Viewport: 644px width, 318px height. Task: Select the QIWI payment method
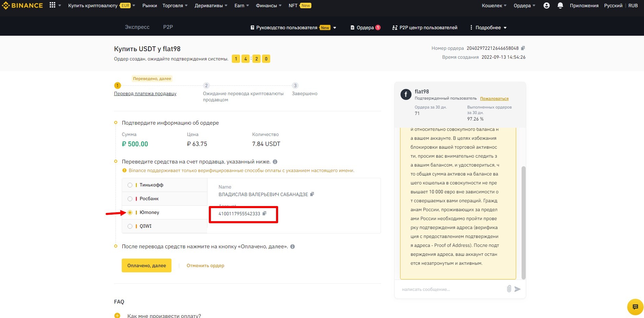(130, 226)
